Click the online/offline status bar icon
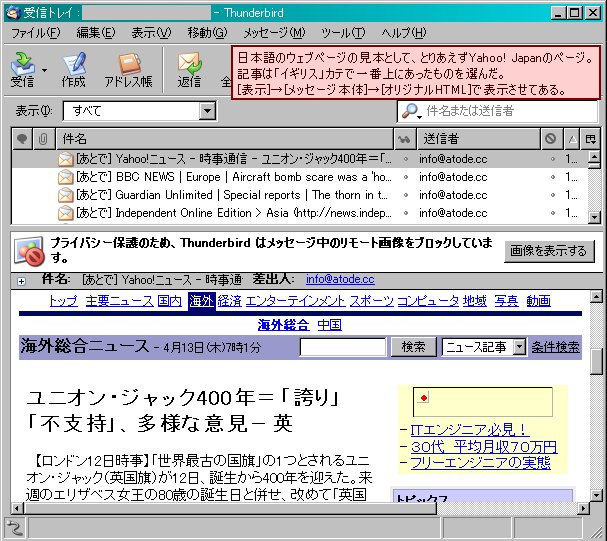Image resolution: width=607 pixels, height=541 pixels. (x=14, y=527)
